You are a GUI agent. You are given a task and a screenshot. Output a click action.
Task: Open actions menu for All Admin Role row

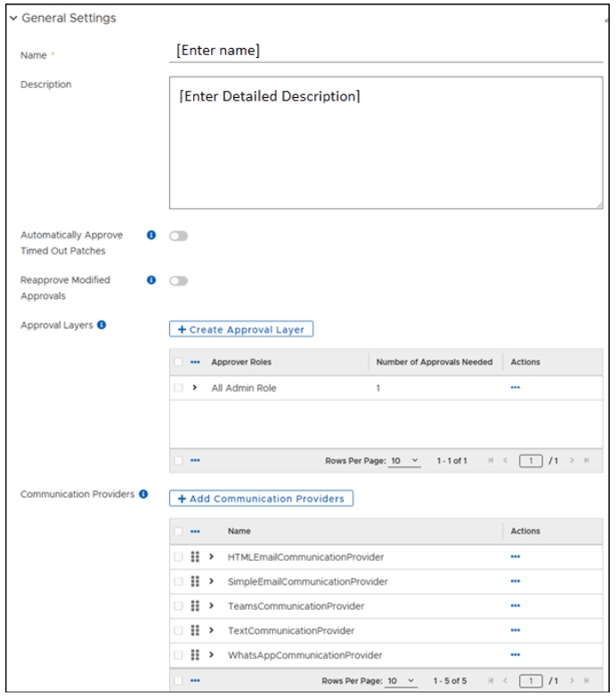(x=515, y=388)
